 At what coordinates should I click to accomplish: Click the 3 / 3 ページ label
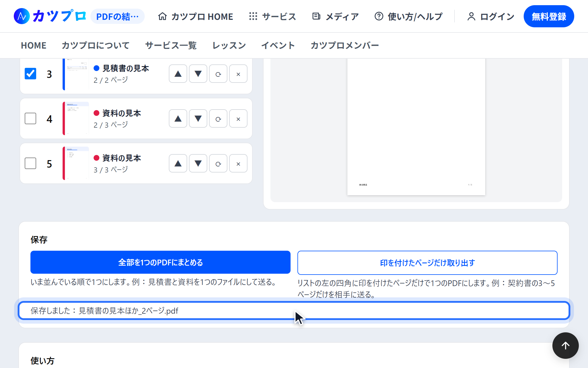tap(111, 170)
